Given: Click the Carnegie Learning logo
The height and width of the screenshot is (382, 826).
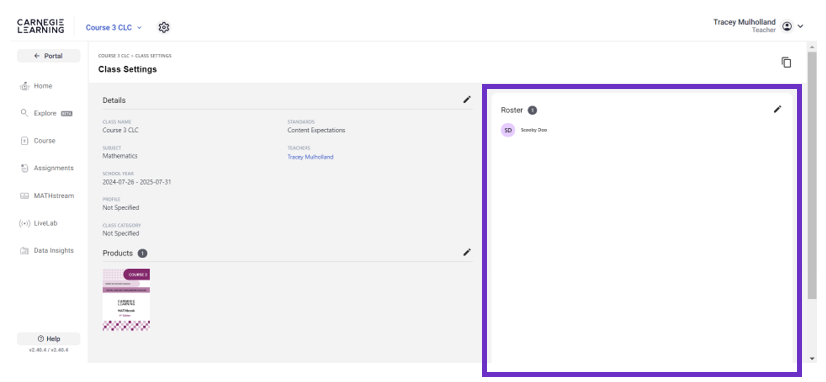Looking at the screenshot, I should (x=41, y=26).
